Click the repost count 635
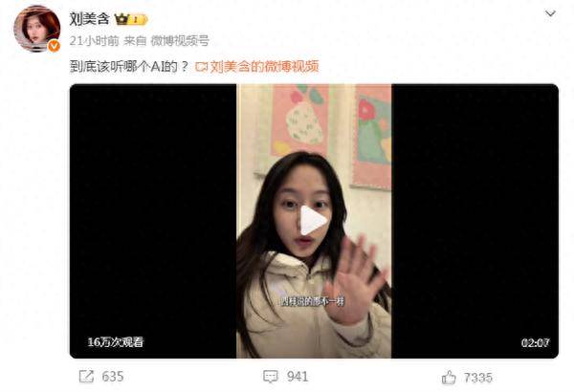The width and height of the screenshot is (574, 392). (113, 377)
